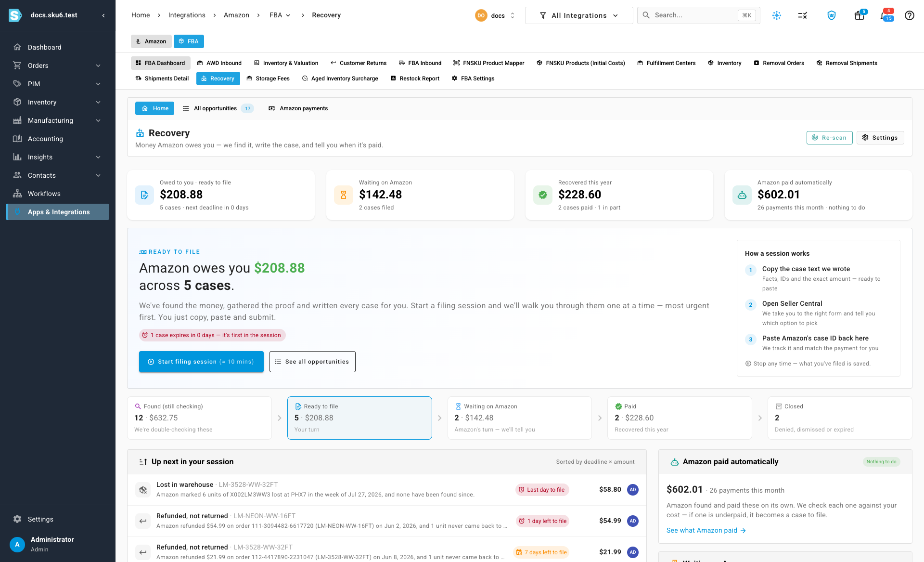Switch to Amazon payments tab
The width and height of the screenshot is (924, 562).
(x=298, y=108)
